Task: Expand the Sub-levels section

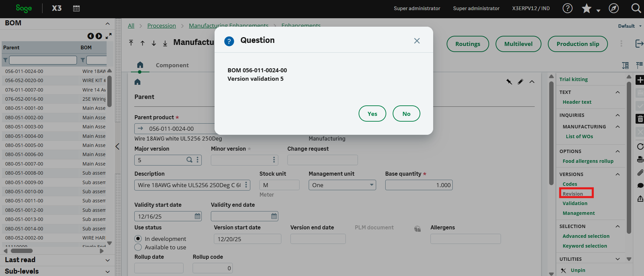Action: point(108,272)
